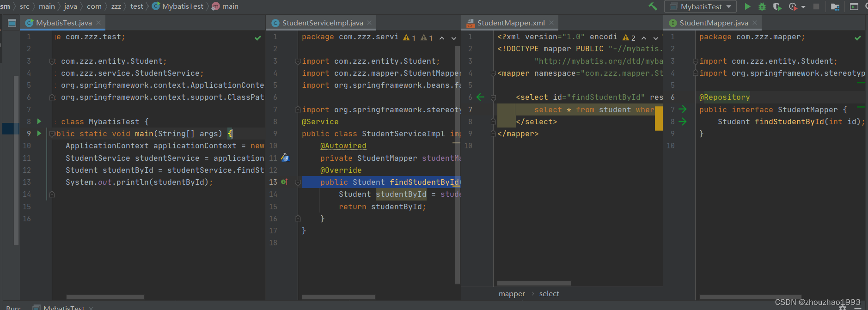Click the 'test' breadcrumb
Viewport: 868px width, 310px height.
tap(137, 6)
